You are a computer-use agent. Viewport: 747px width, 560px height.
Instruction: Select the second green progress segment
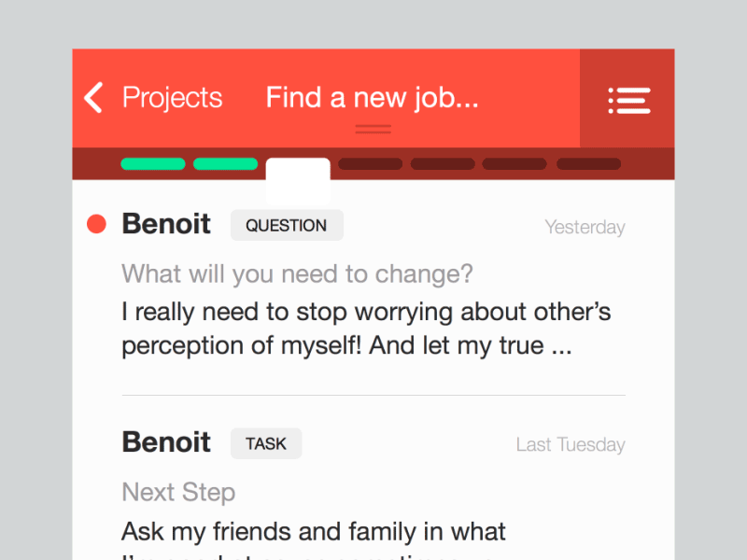coord(225,164)
